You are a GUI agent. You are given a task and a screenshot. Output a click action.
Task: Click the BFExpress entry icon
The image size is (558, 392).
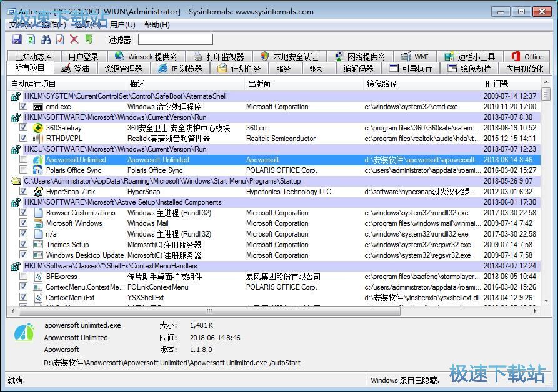(38, 277)
